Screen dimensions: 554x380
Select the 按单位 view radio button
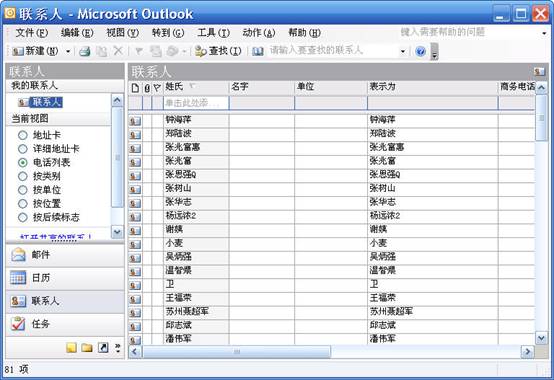point(23,190)
